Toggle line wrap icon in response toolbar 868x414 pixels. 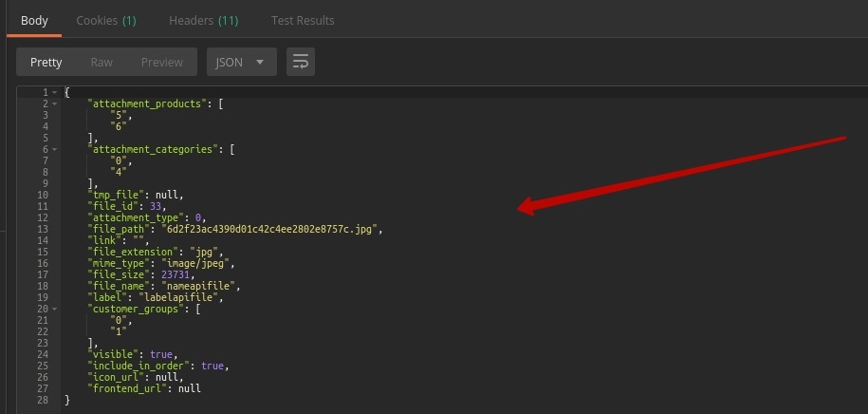point(301,63)
